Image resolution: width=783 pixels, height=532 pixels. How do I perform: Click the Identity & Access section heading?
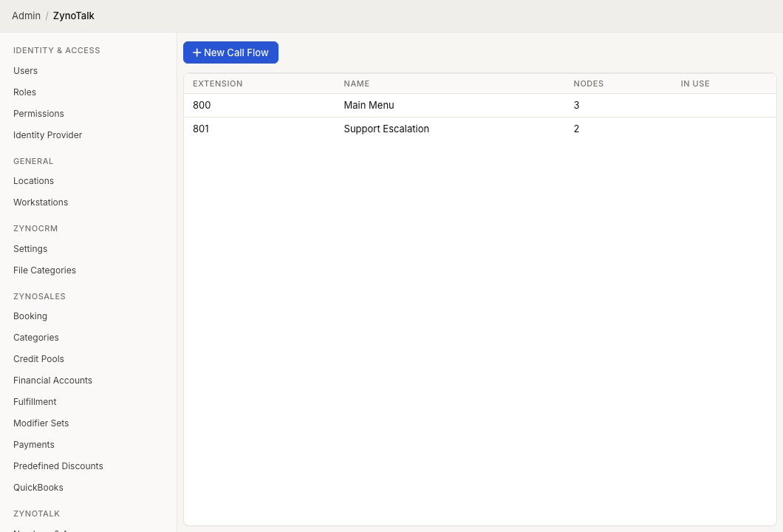pos(56,50)
